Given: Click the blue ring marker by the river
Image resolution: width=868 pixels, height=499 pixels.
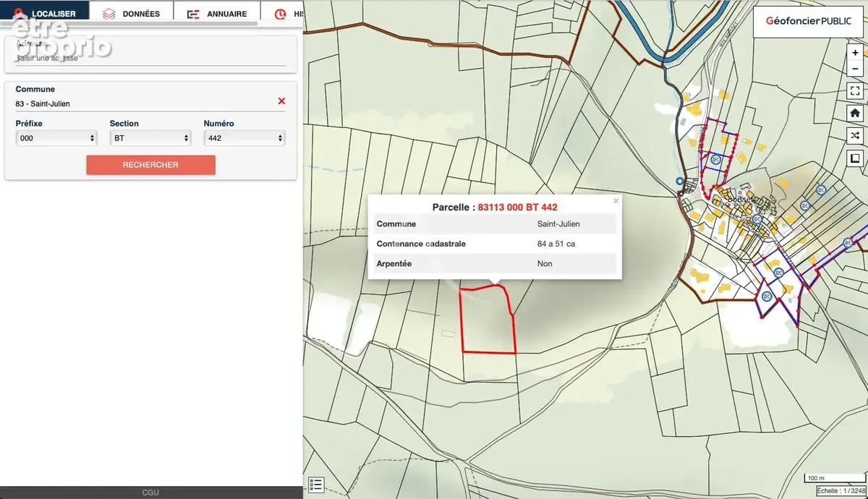Looking at the screenshot, I should 679,181.
